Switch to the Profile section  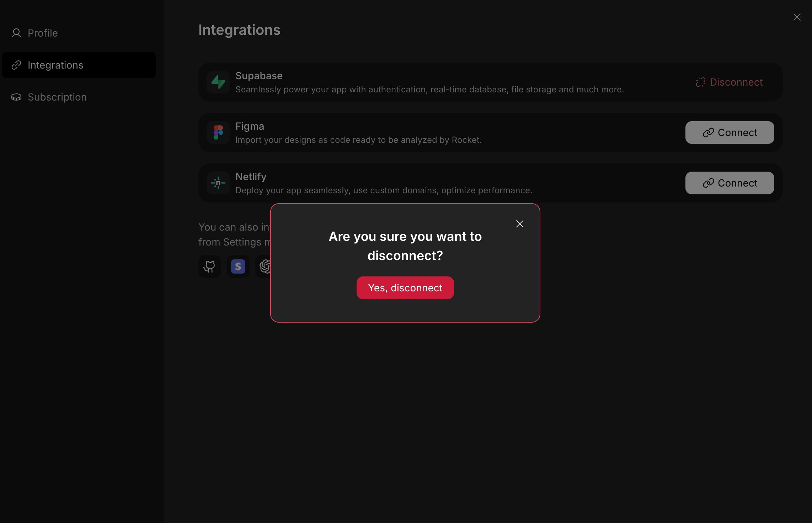(x=43, y=33)
